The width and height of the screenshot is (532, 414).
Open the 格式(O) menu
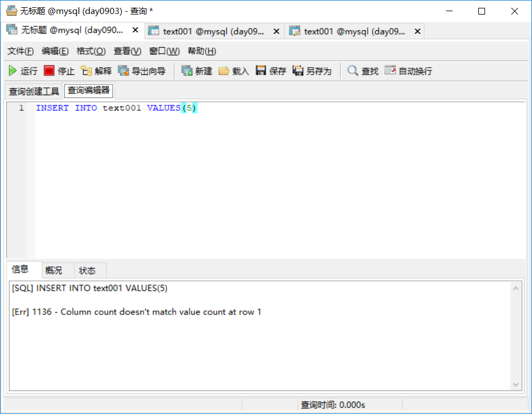click(x=91, y=51)
